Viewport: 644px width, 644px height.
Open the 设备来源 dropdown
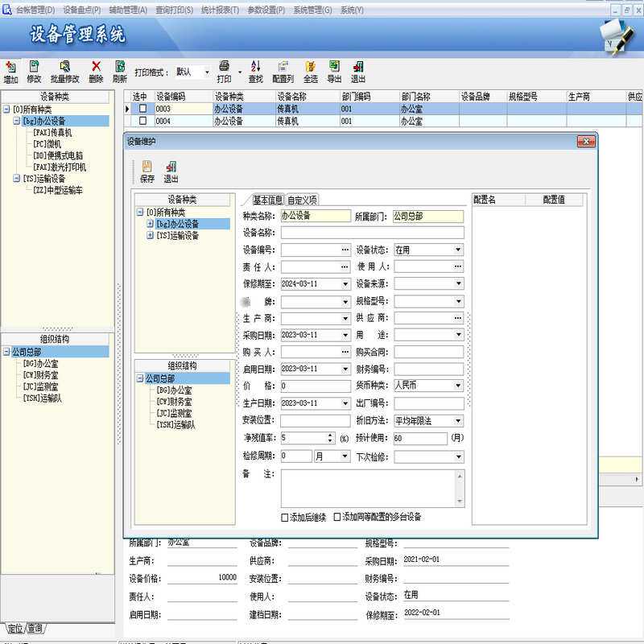coord(458,283)
